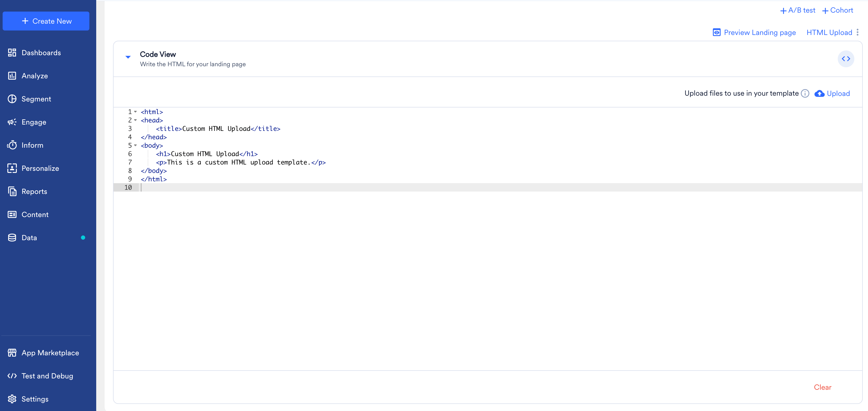Image resolution: width=868 pixels, height=411 pixels.
Task: Click the Engage megaphone icon
Action: tap(12, 122)
